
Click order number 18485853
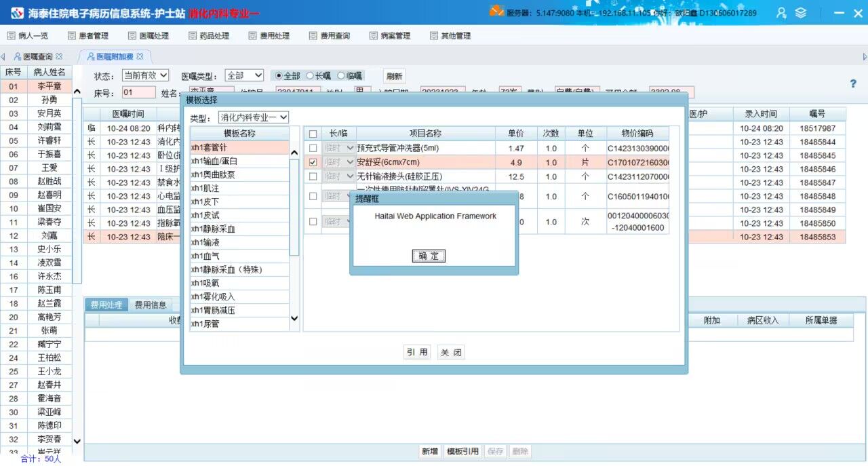(x=817, y=237)
